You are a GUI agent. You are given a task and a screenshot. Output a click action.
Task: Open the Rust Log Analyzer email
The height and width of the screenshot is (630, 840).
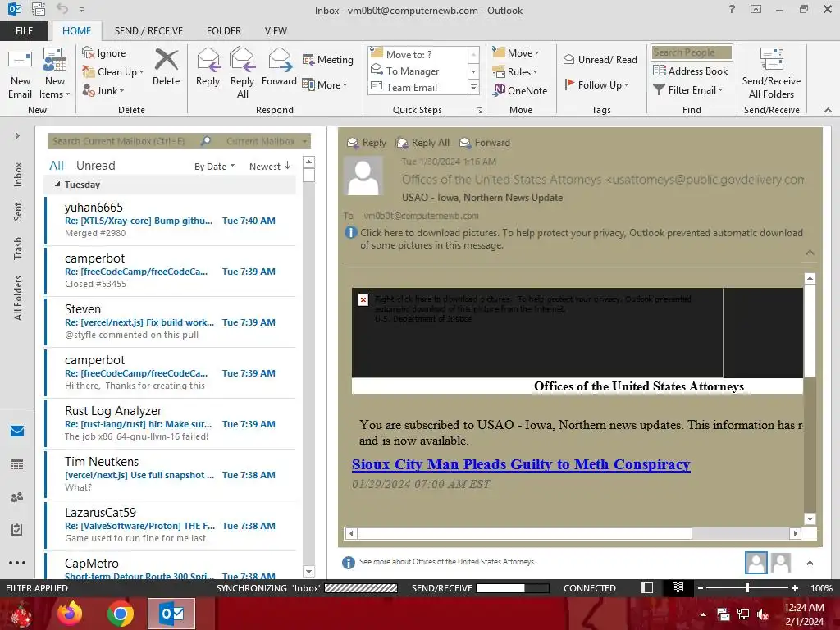[171, 424]
